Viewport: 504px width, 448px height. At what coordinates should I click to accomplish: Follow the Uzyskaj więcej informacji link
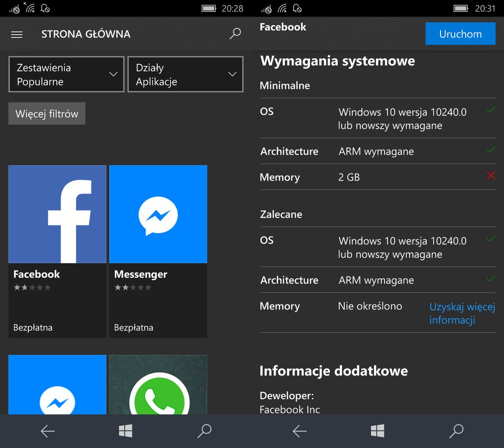[x=462, y=313]
